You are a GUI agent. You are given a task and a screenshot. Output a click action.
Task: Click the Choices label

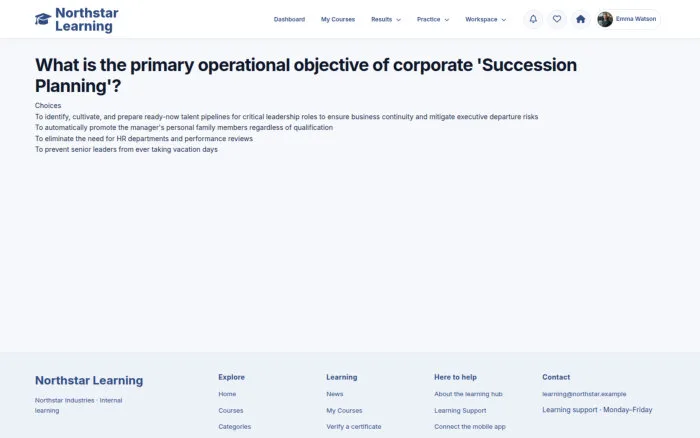(x=48, y=105)
